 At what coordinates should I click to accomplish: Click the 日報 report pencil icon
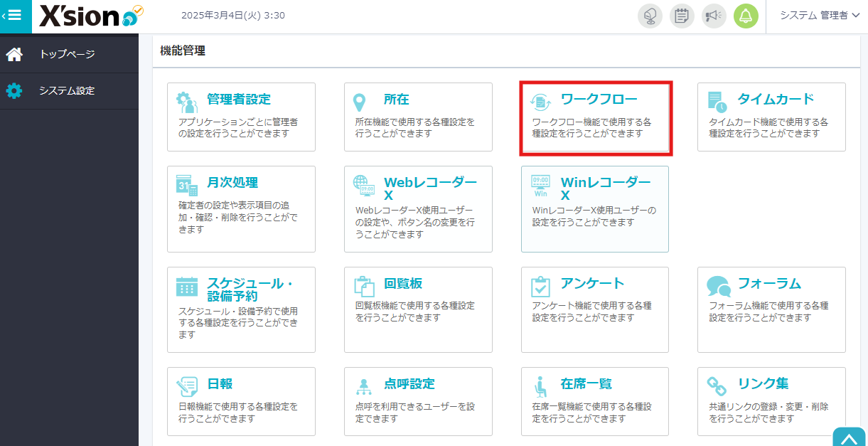click(x=187, y=387)
